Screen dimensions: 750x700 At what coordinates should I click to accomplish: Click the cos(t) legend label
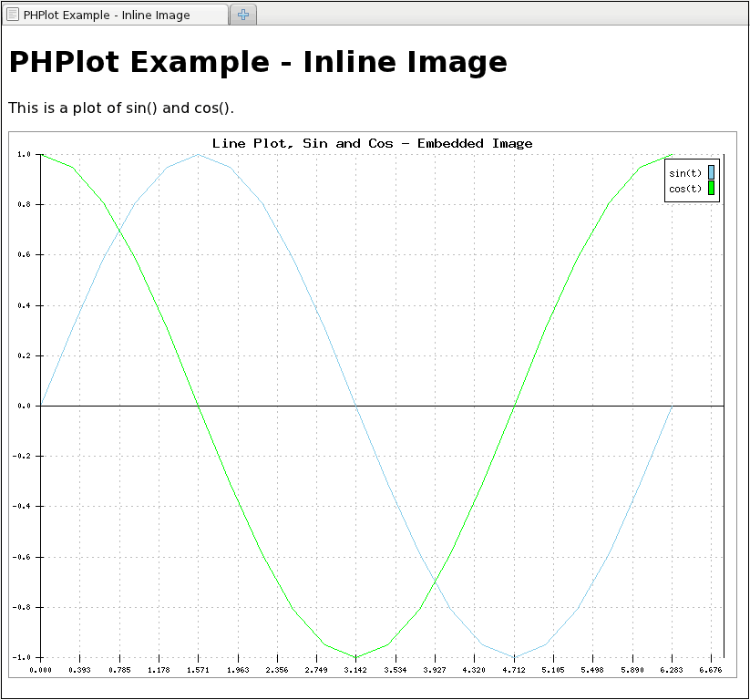coord(685,190)
